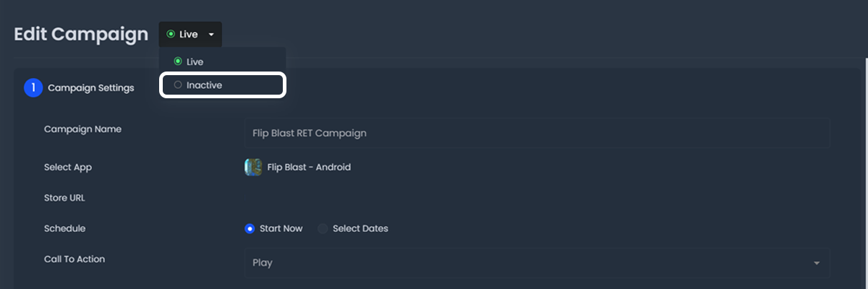Image resolution: width=868 pixels, height=289 pixels.
Task: Open the Call To Action dropdown showing Play
Action: [536, 263]
